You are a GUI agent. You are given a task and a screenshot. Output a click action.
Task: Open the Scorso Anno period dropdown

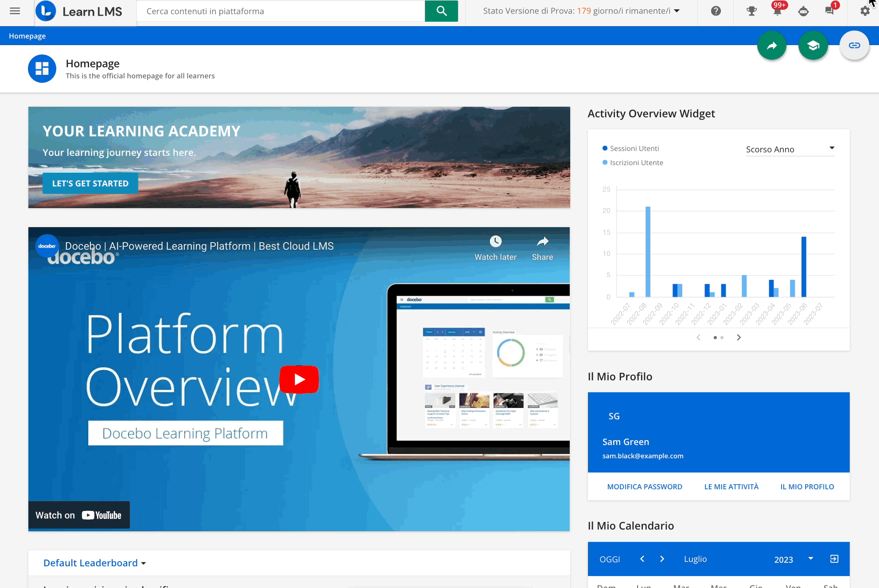(x=790, y=149)
